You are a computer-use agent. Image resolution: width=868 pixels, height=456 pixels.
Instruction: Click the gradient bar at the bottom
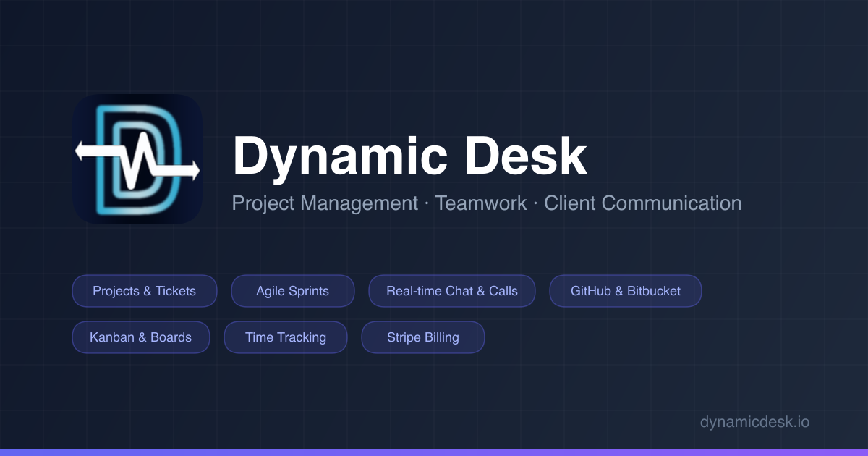tap(434, 452)
